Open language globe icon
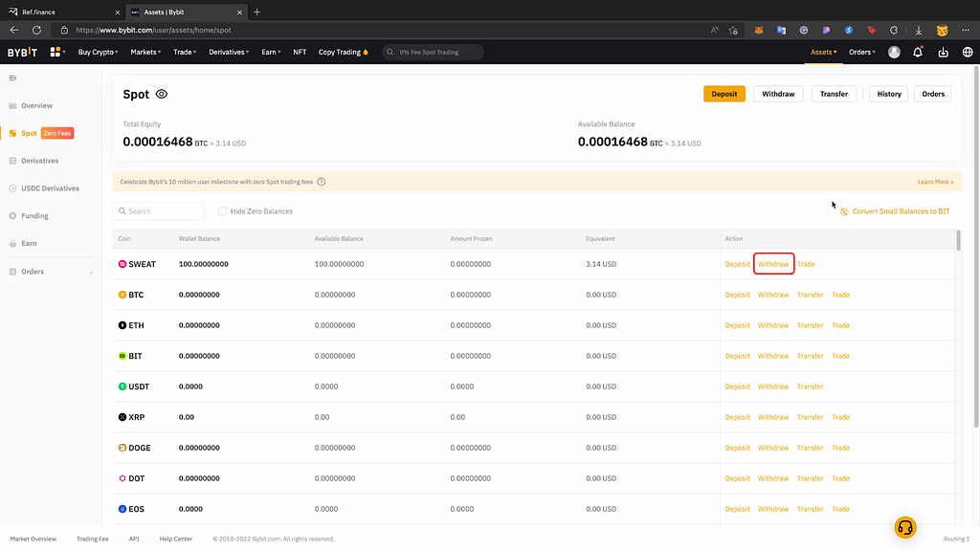Image resolution: width=980 pixels, height=551 pixels. pyautogui.click(x=968, y=53)
